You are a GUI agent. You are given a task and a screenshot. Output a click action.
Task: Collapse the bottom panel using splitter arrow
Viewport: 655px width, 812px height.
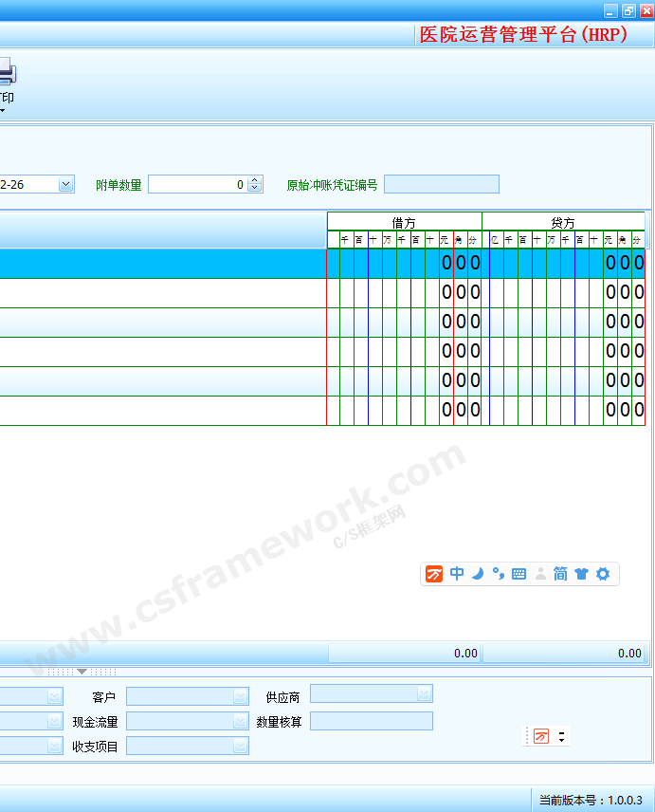(82, 672)
